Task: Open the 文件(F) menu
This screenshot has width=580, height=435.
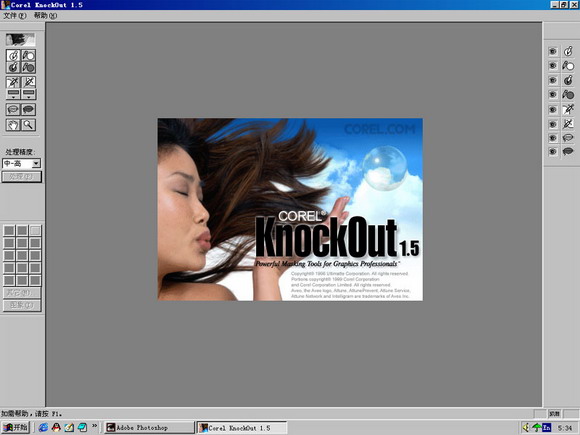Action: (x=15, y=16)
